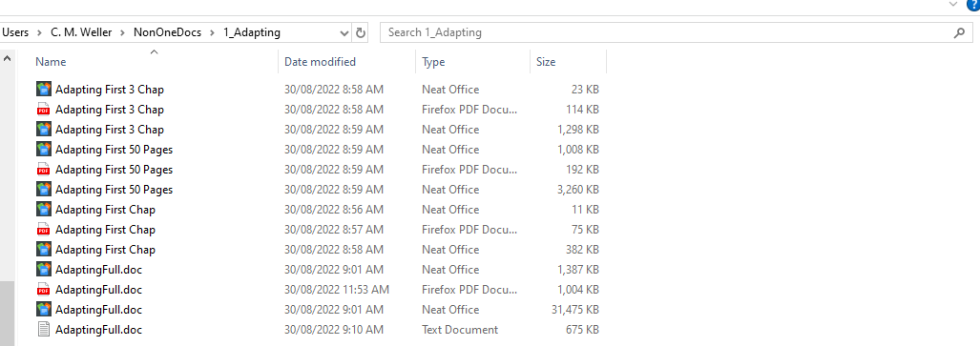This screenshot has width=980, height=346.
Task: Sort files by the Name column
Action: [51, 62]
